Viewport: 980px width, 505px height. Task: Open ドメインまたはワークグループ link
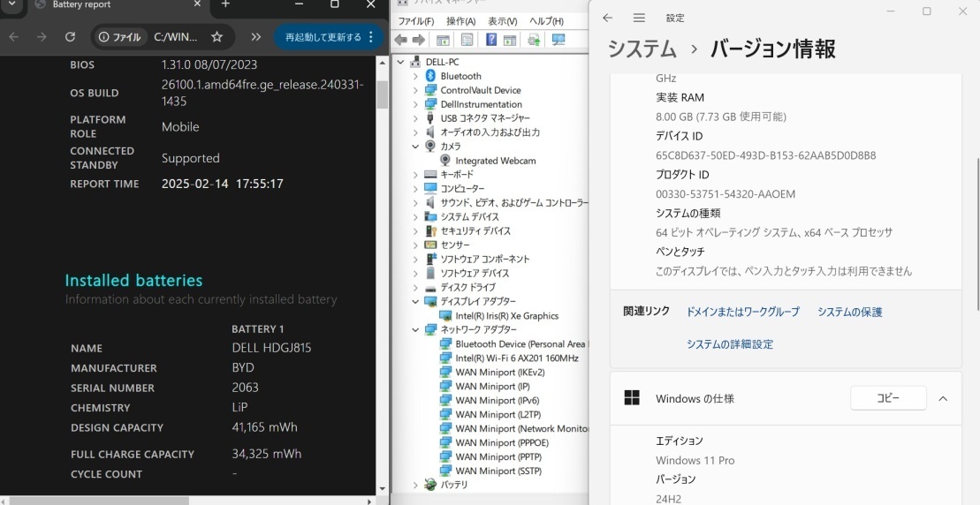(x=742, y=312)
